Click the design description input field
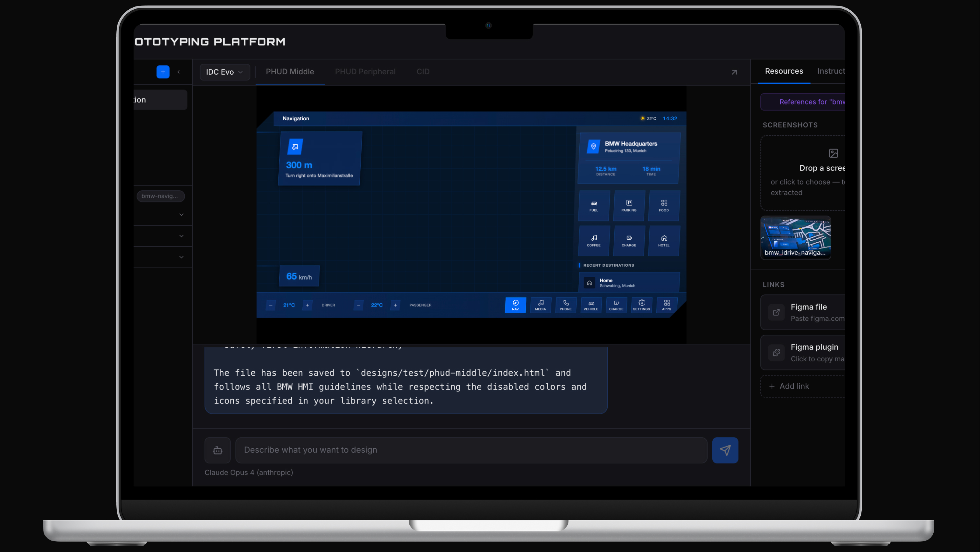The height and width of the screenshot is (552, 980). [x=471, y=450]
